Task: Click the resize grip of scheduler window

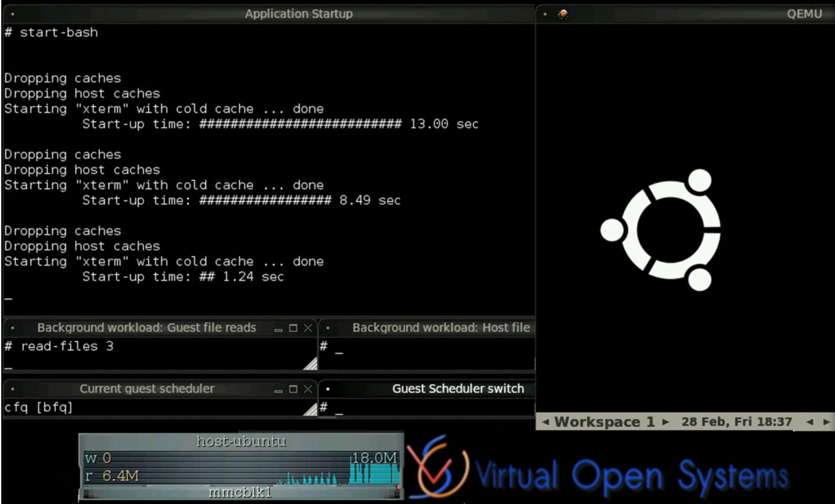Action: (x=310, y=409)
